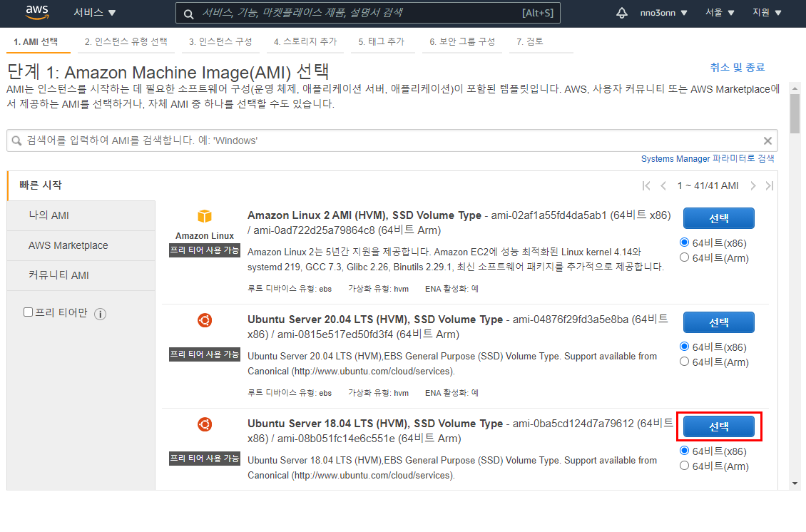
Task: Click the AWS top search input field
Action: (368, 13)
